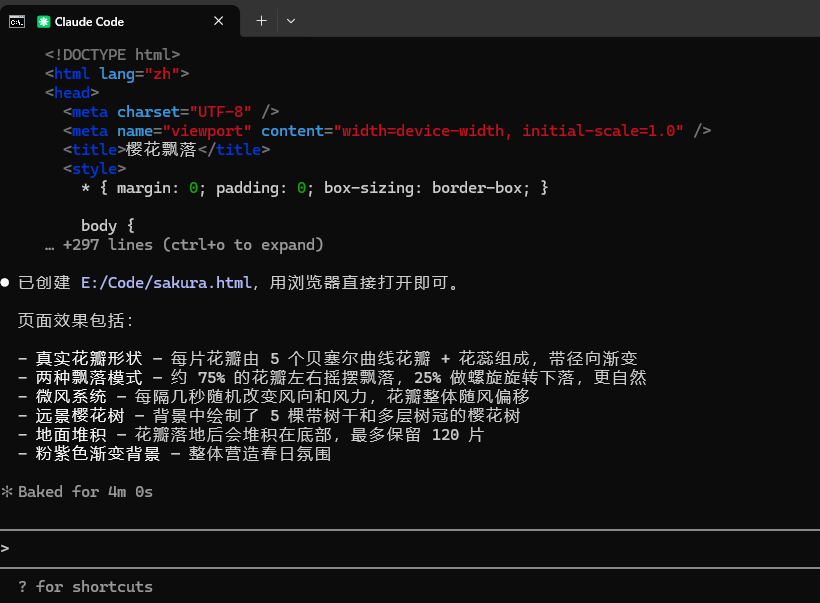This screenshot has height=603, width=820.
Task: Click the 页面效果包括 heading line
Action: (76, 321)
